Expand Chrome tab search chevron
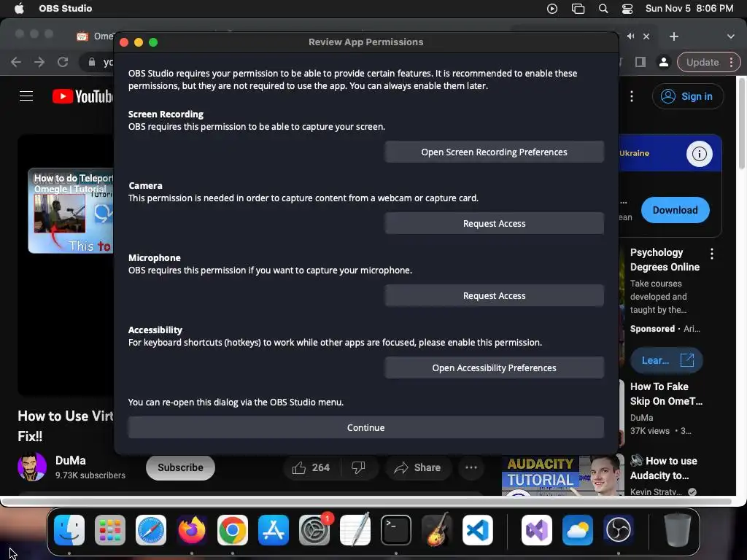The width and height of the screenshot is (747, 560). 730,36
